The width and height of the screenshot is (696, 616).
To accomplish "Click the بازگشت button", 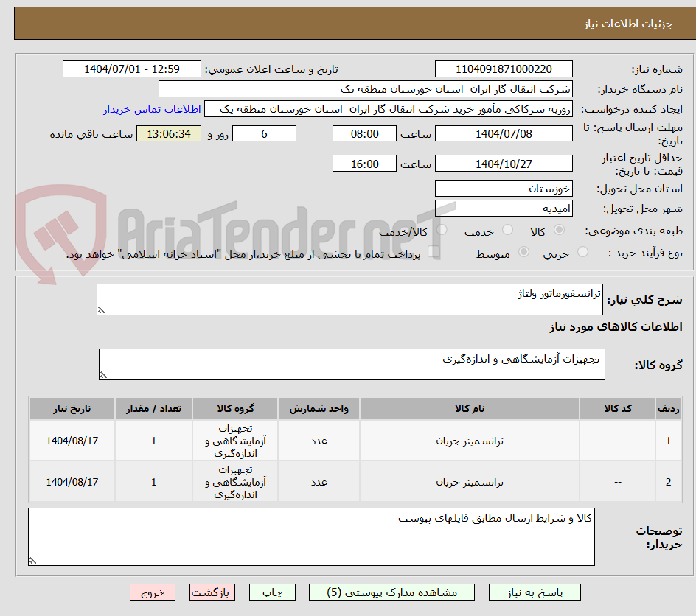I will click(212, 592).
